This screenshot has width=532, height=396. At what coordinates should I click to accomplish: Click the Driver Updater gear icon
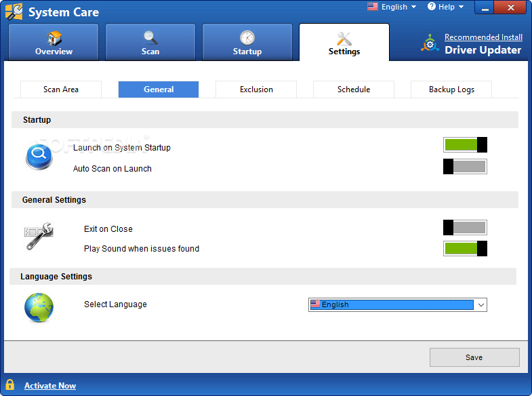430,43
